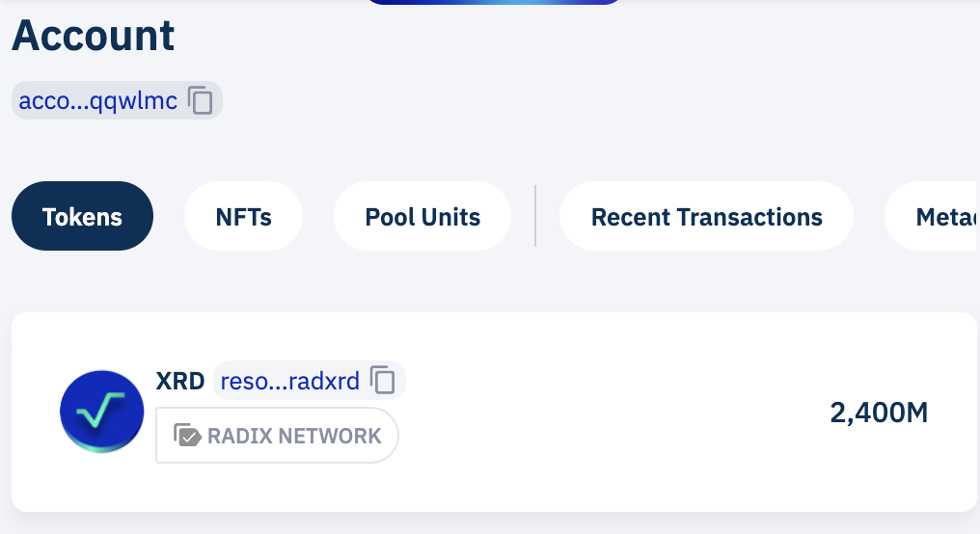The image size is (980, 534).
Task: Copy the acco...qqwlmc account address
Action: pyautogui.click(x=201, y=100)
